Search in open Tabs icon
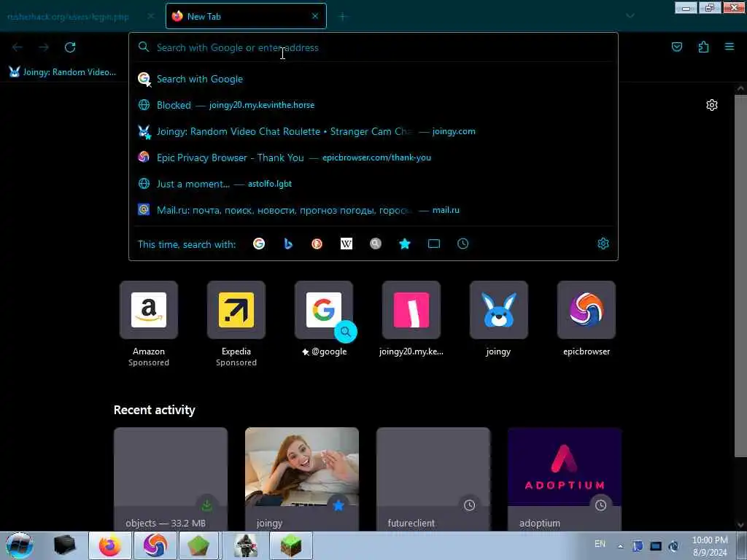This screenshot has width=747, height=560. click(x=433, y=244)
